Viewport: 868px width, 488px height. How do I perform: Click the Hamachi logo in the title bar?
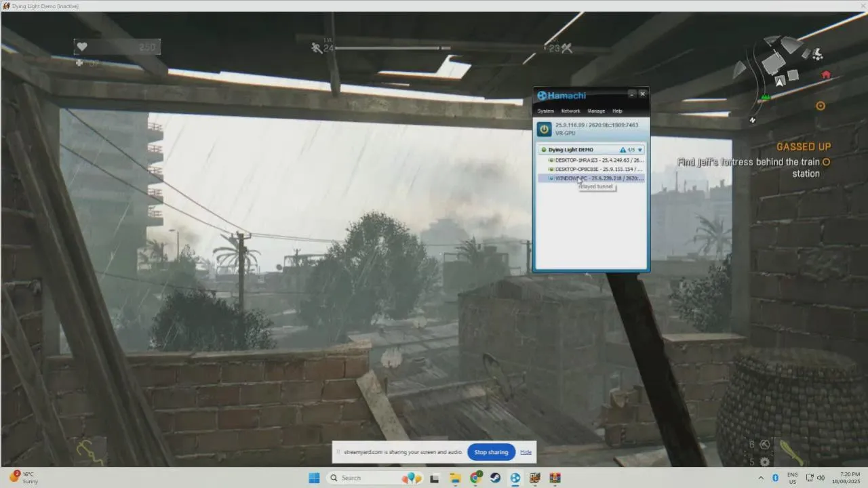coord(561,96)
